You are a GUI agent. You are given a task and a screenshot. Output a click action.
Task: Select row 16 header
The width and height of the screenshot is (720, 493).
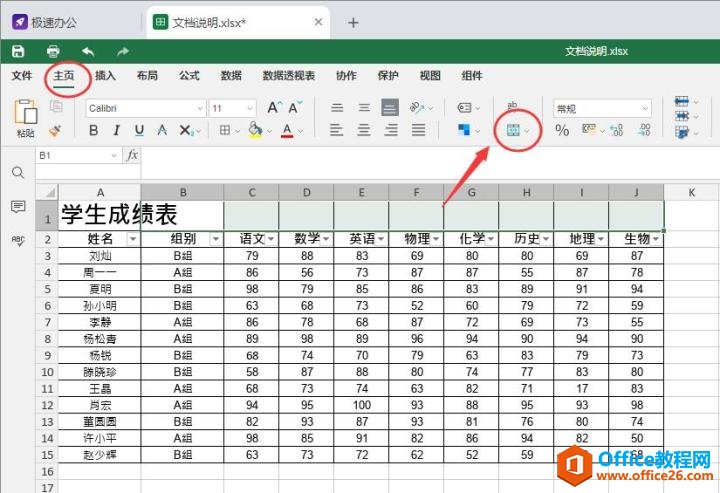(x=47, y=471)
